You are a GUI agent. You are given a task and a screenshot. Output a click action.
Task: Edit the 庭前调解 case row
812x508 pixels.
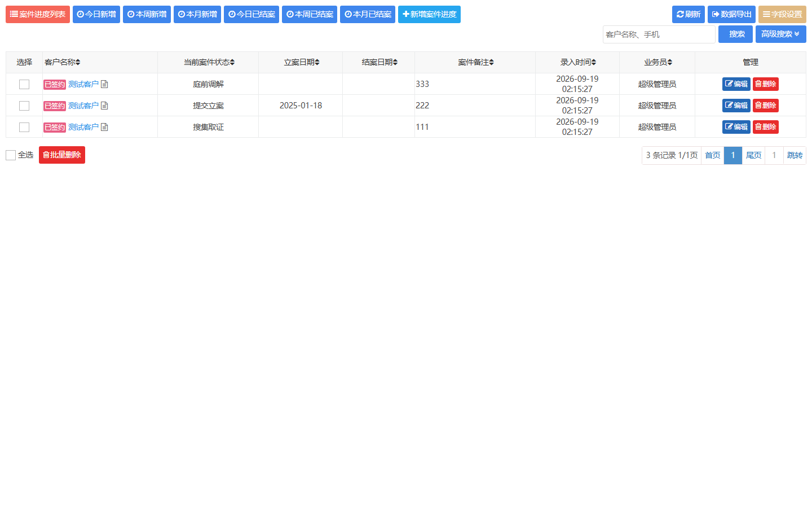pos(736,84)
